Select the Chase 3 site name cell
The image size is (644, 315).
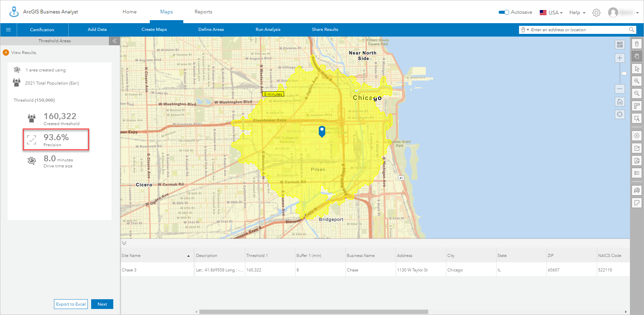coord(157,270)
